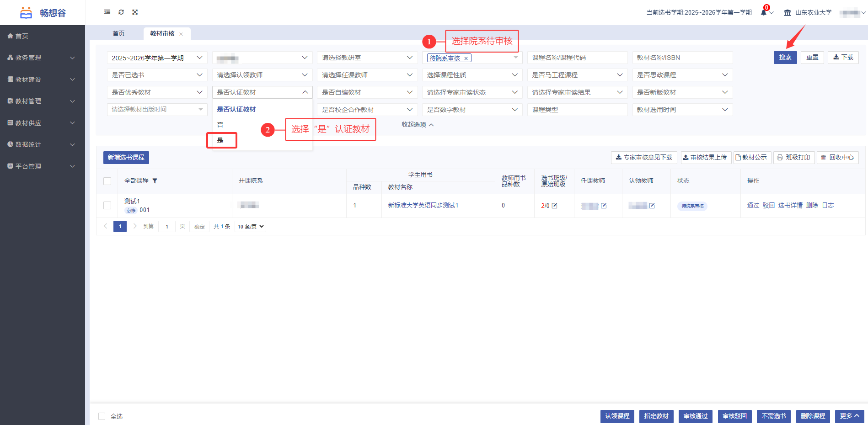868x425 pixels.
Task: Toggle the sidebar collapse menu icon
Action: (x=107, y=12)
